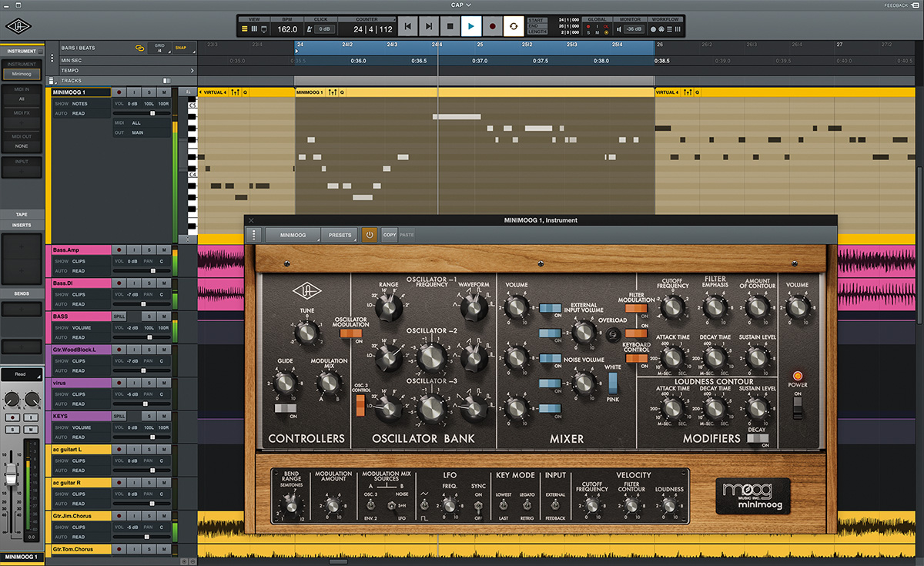Viewport: 924px width, 566px height.
Task: Open the Tape section
Action: (22, 214)
